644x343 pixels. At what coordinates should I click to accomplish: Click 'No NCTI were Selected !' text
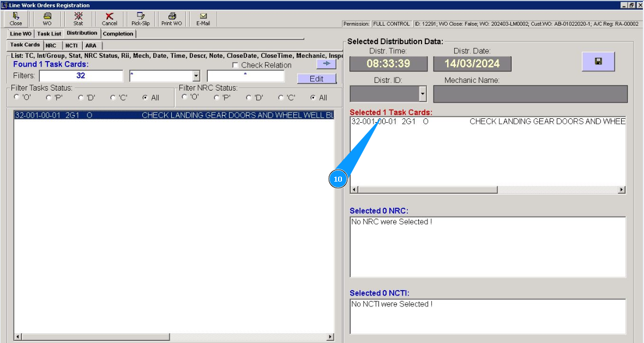tap(392, 304)
